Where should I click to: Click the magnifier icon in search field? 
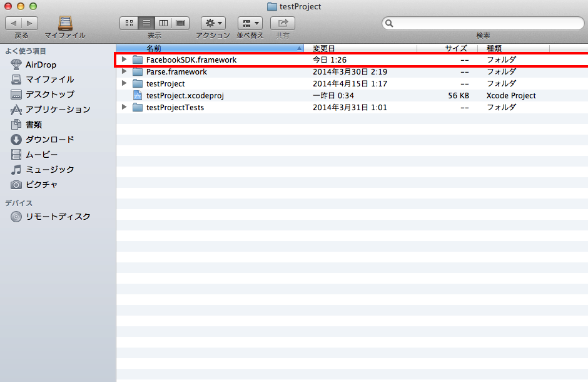click(389, 23)
